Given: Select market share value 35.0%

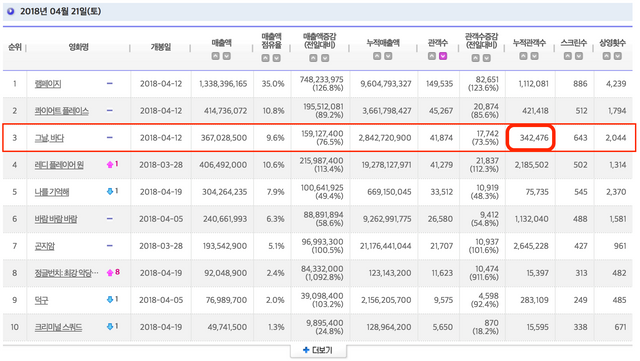Looking at the screenshot, I should coord(273,84).
